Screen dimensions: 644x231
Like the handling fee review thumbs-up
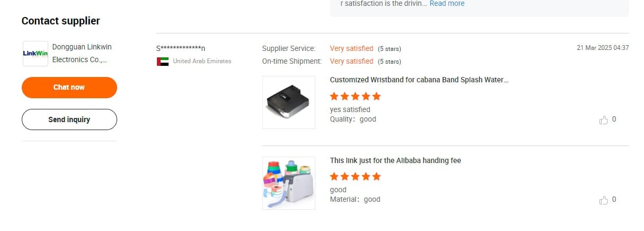(604, 200)
